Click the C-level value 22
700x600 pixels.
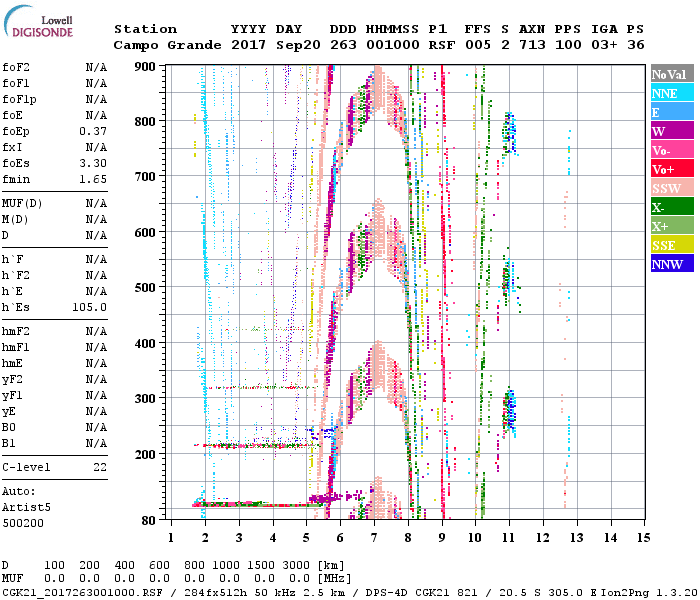point(100,467)
